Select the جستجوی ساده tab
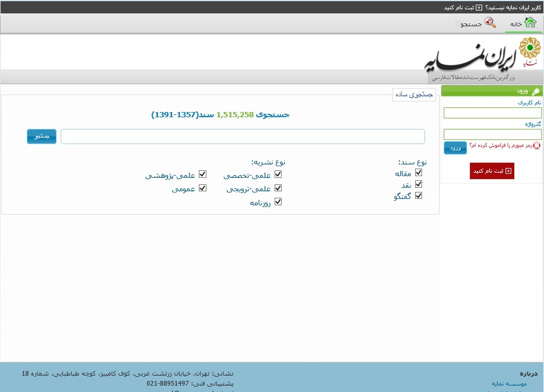This screenshot has width=544, height=392. point(414,94)
